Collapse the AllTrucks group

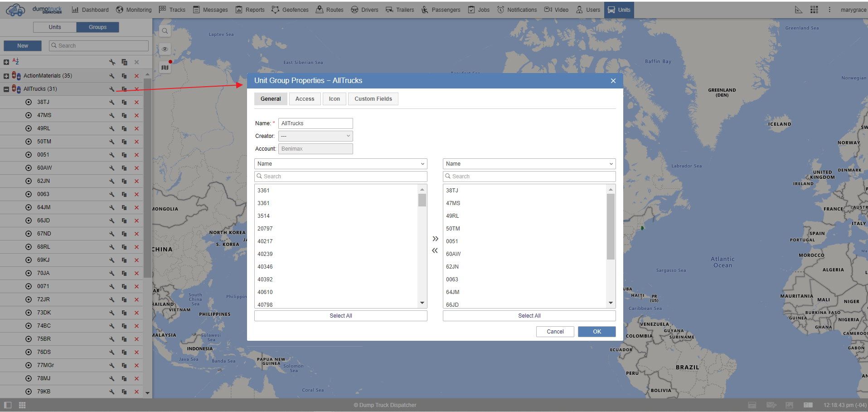click(x=6, y=89)
